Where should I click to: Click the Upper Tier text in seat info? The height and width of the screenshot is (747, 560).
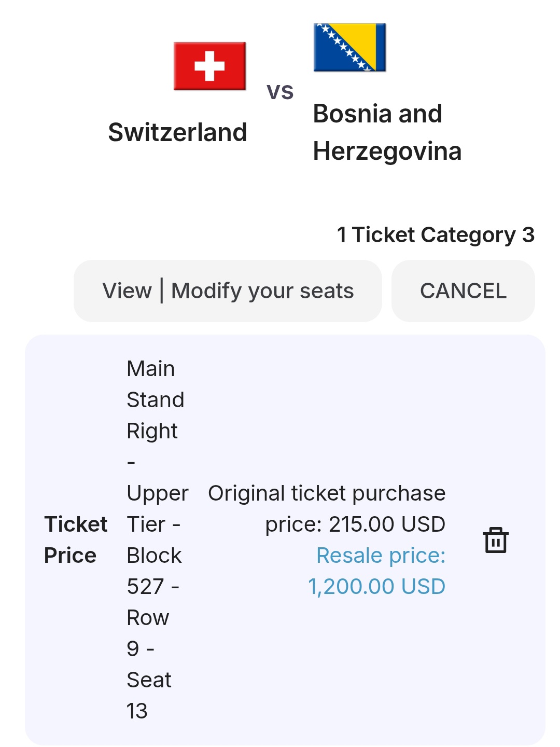pos(157,508)
